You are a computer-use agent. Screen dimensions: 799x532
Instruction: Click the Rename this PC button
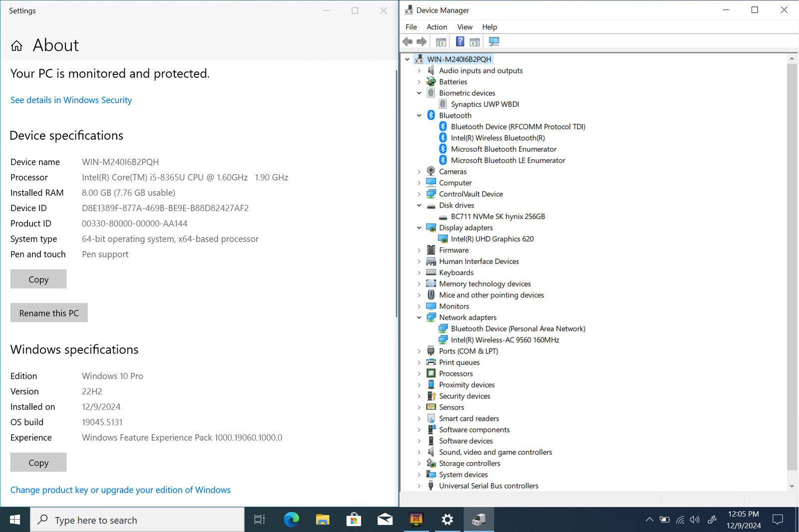(x=49, y=312)
